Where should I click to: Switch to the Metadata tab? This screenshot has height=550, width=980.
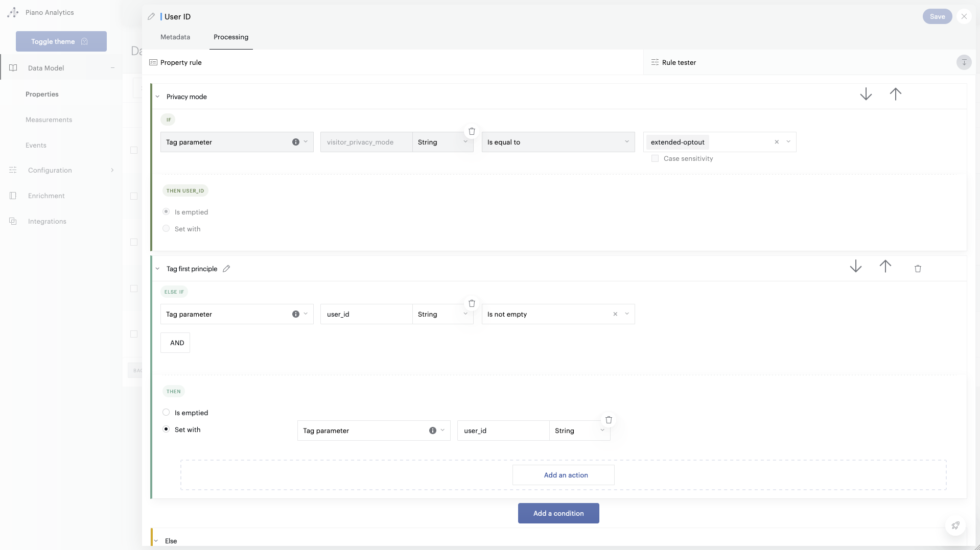coord(175,37)
